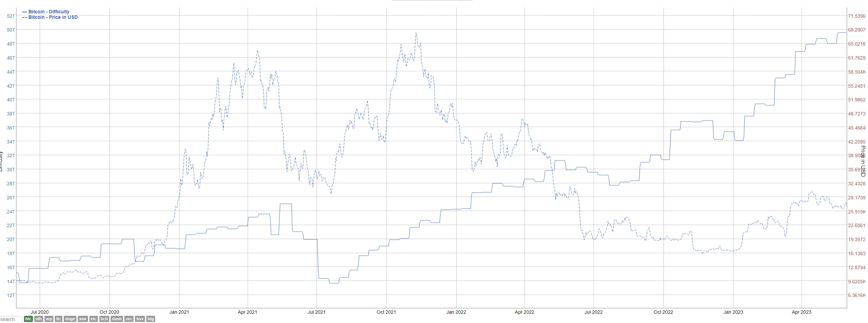
Task: Add the doge coin tag
Action: pyautogui.click(x=70, y=319)
